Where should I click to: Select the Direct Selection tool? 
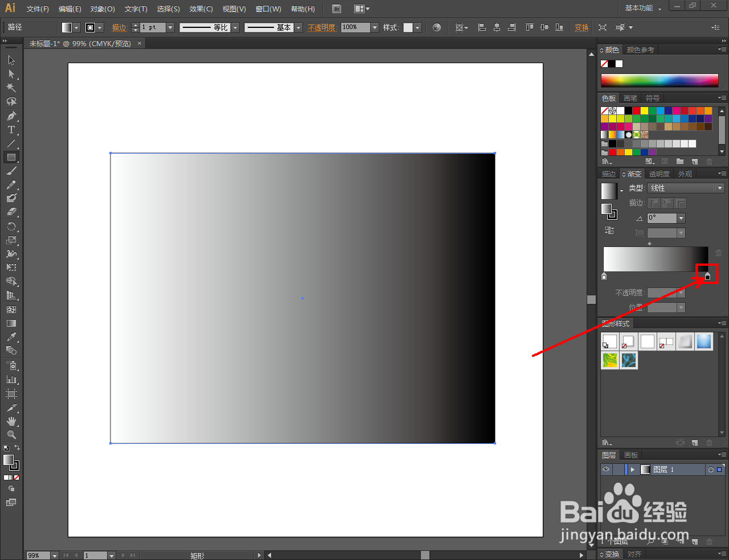11,74
